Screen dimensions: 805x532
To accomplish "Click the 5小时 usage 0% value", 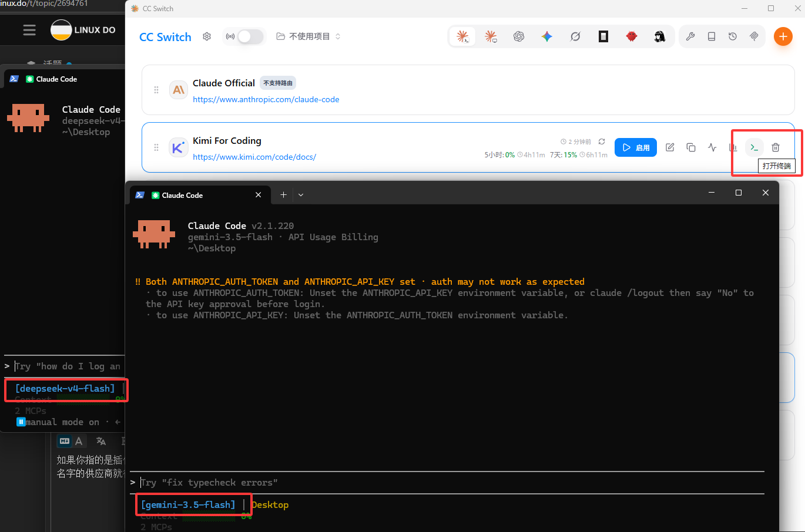I will 510,155.
